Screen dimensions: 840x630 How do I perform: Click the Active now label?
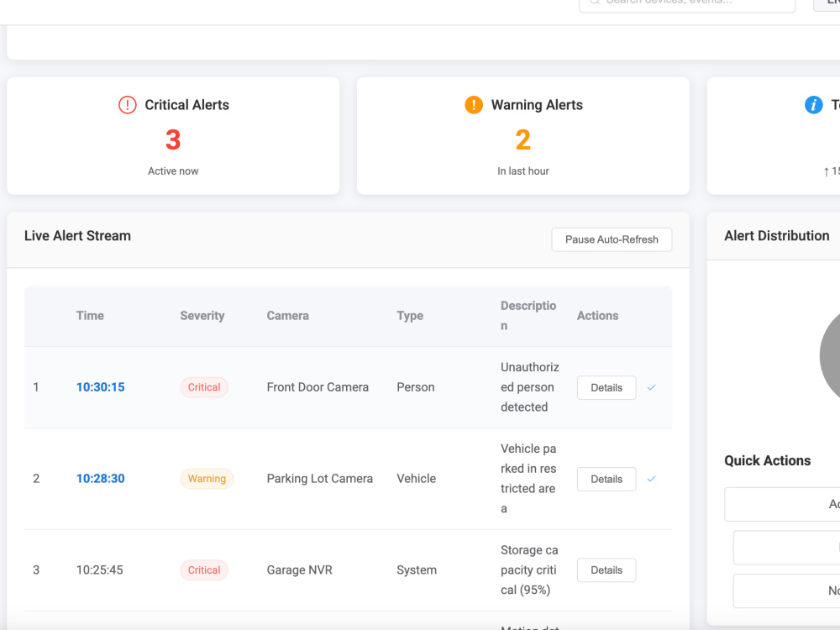[173, 171]
